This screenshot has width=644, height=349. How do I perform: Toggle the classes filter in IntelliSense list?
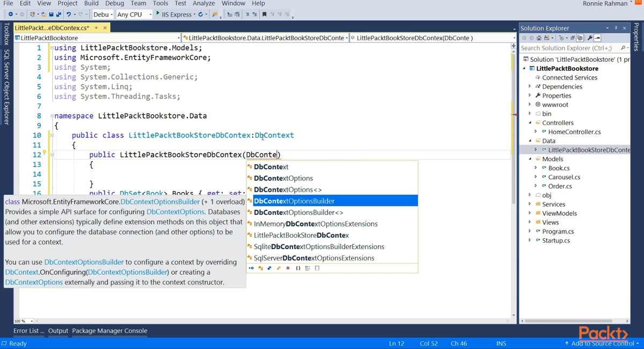click(x=260, y=268)
